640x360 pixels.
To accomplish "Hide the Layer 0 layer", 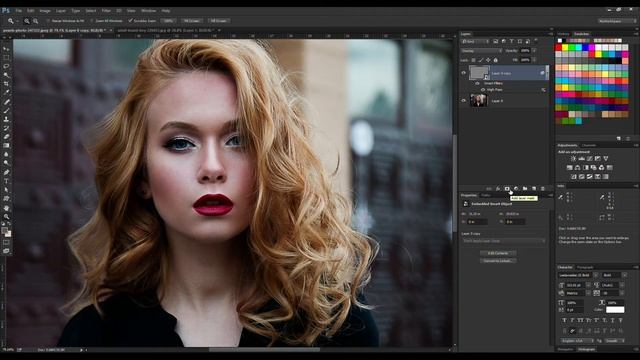I will click(x=463, y=100).
